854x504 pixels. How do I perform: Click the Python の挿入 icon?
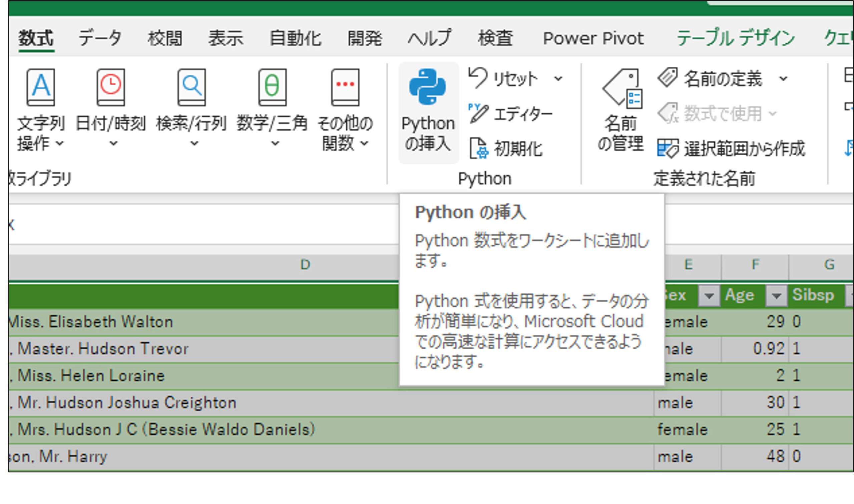point(427,87)
